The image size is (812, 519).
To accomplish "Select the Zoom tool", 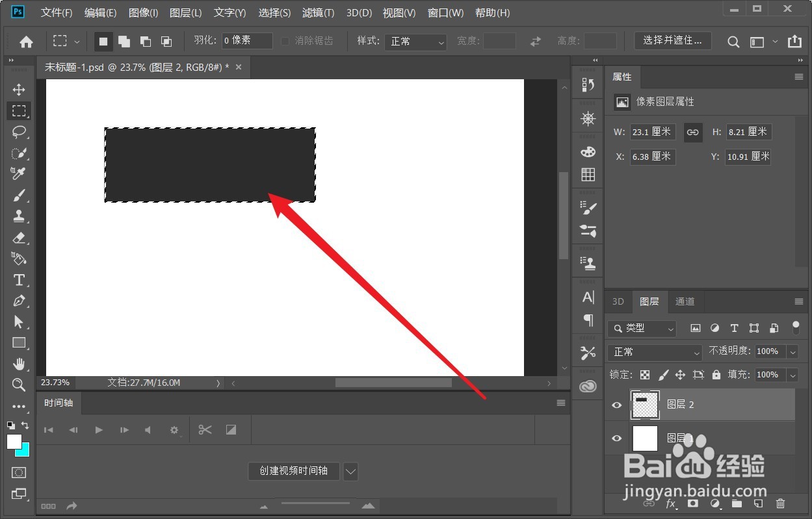I will [19, 385].
